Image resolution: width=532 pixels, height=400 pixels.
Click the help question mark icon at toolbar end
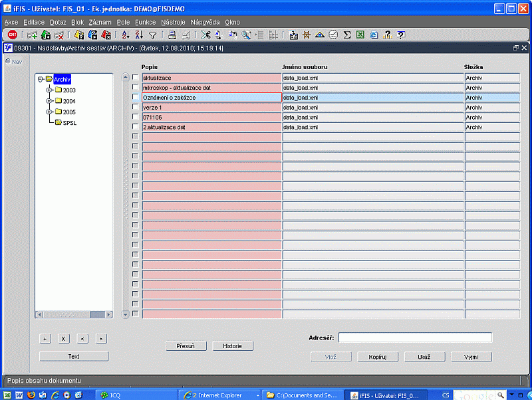pos(401,35)
